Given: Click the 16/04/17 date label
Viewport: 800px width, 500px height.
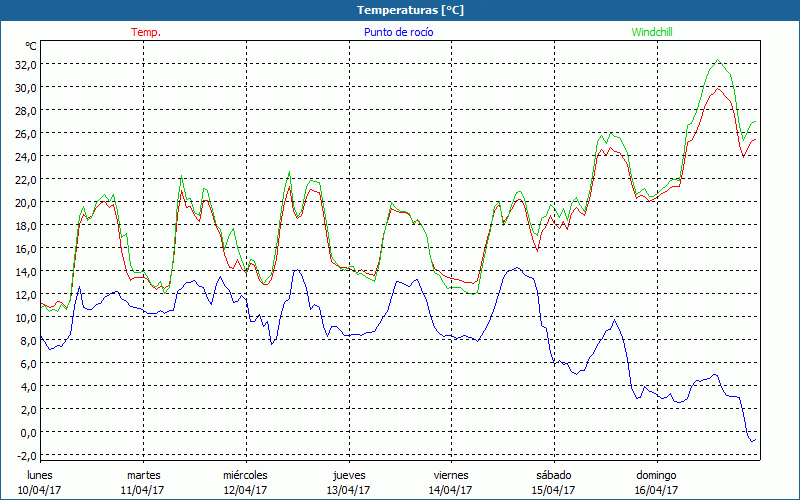Looking at the screenshot, I should pyautogui.click(x=656, y=490).
